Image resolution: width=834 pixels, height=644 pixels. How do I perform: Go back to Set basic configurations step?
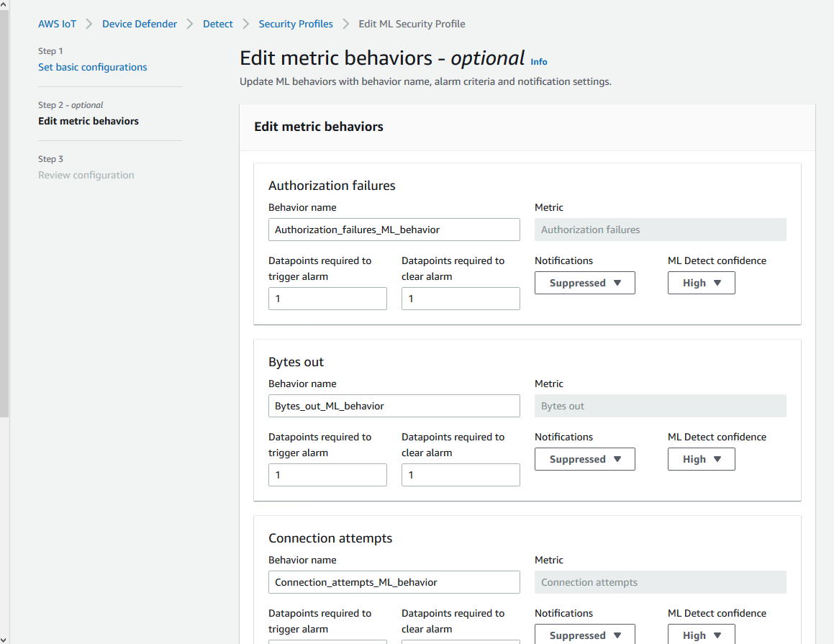pyautogui.click(x=92, y=66)
